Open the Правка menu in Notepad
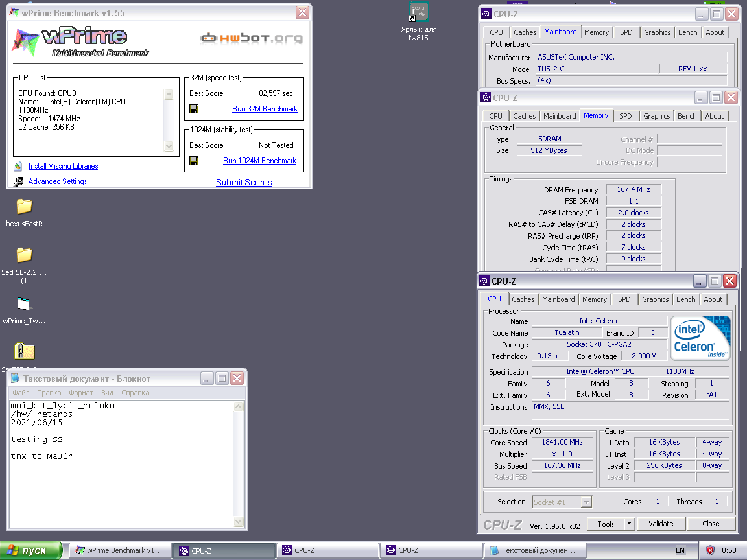747x560 pixels. (x=49, y=393)
